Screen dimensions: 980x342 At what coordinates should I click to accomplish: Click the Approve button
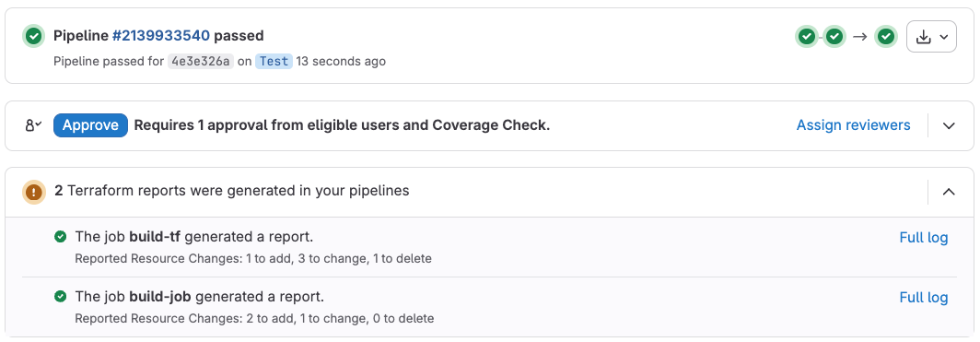(90, 125)
